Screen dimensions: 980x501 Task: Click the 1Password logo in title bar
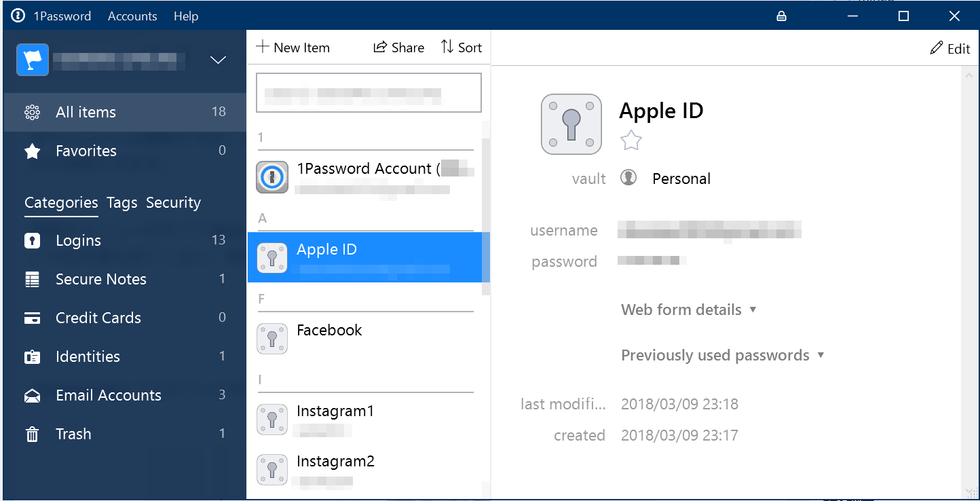[18, 16]
